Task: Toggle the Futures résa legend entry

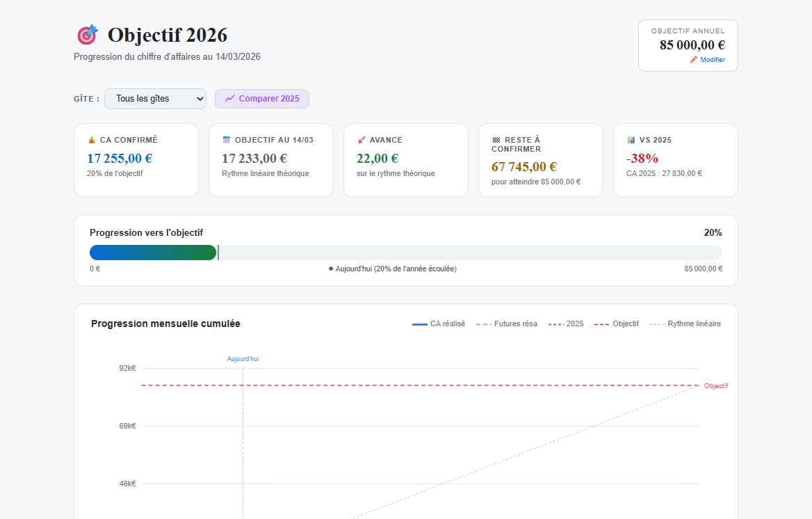Action: [507, 324]
